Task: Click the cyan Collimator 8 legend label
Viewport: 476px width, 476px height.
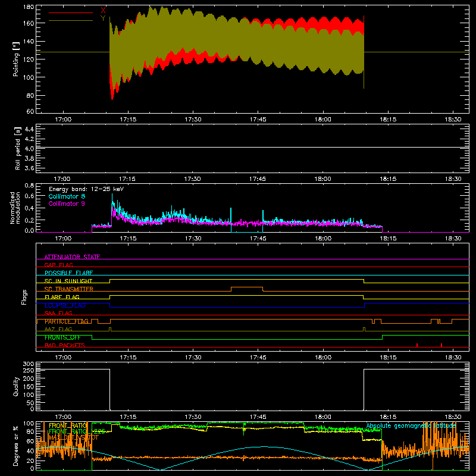Action: click(67, 196)
